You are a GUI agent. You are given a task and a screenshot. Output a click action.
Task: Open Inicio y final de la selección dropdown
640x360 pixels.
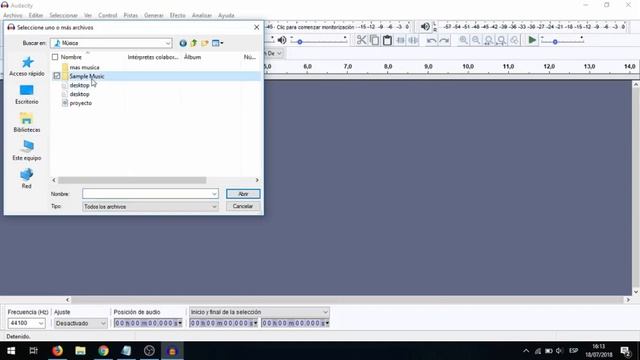tap(259, 312)
